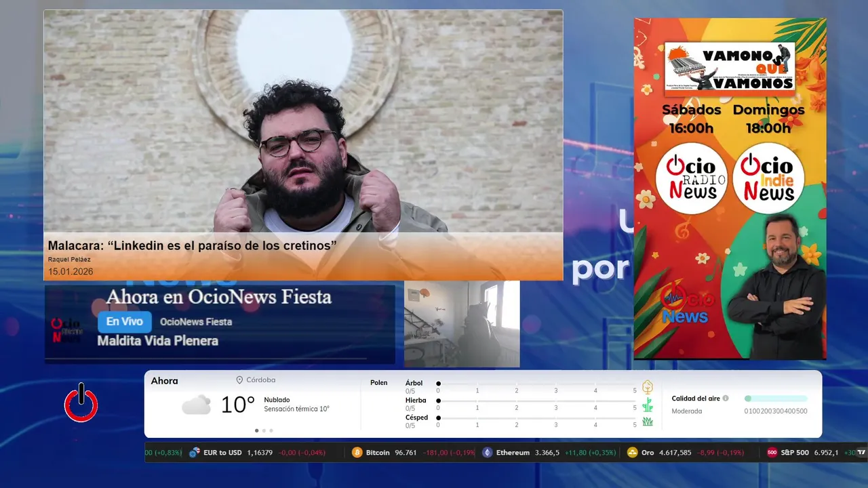
Task: Click the location pin next to Córdoba
Action: [x=239, y=380]
